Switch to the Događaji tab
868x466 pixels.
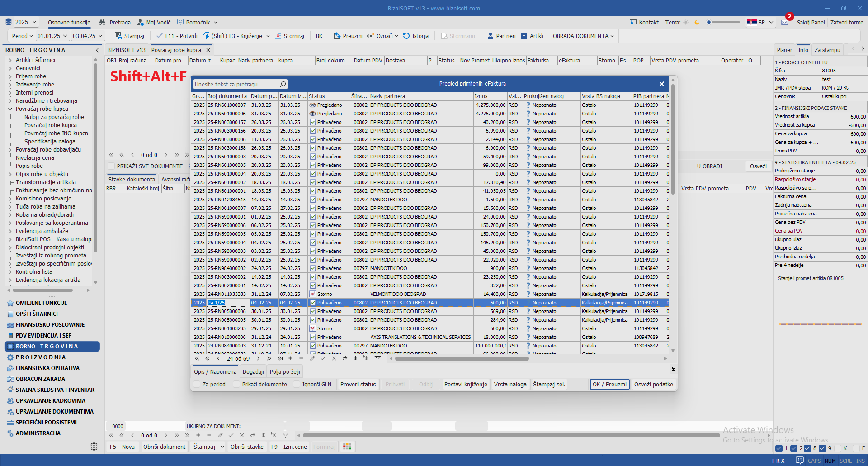[x=253, y=371]
